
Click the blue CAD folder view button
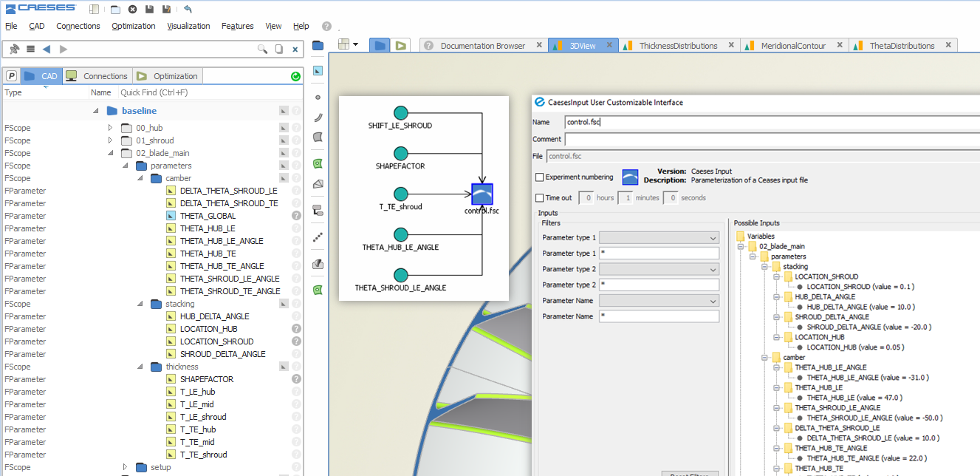point(380,45)
